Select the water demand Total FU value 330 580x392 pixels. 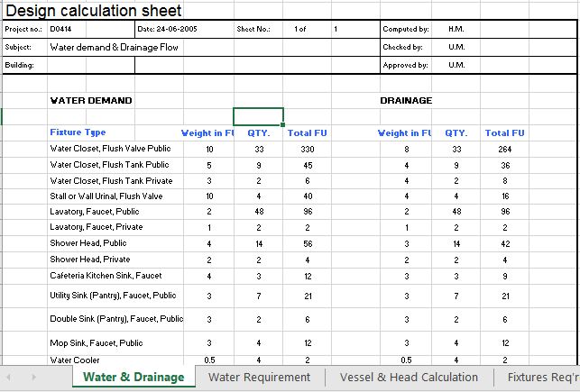click(x=308, y=150)
